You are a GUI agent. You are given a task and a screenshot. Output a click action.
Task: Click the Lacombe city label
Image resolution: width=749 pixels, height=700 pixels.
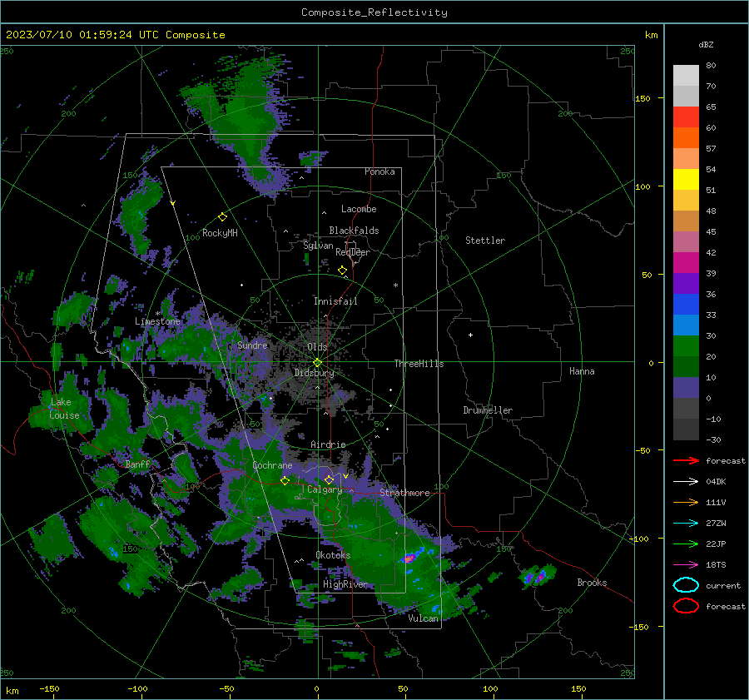click(x=359, y=209)
